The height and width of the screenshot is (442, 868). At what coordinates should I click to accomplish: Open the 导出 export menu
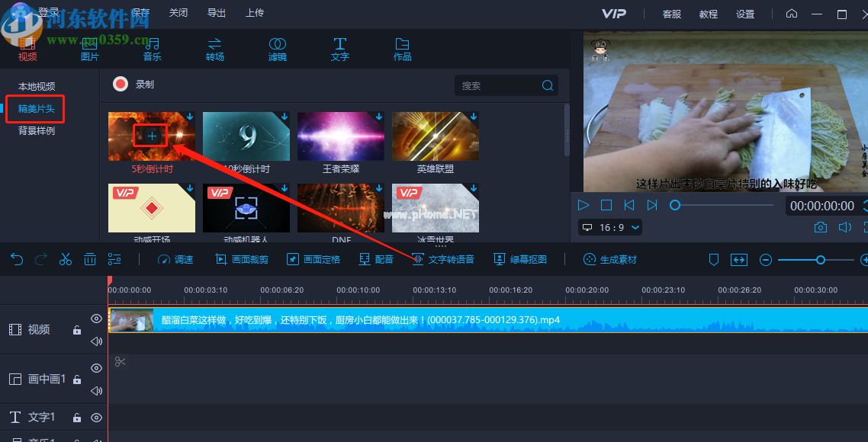(217, 13)
